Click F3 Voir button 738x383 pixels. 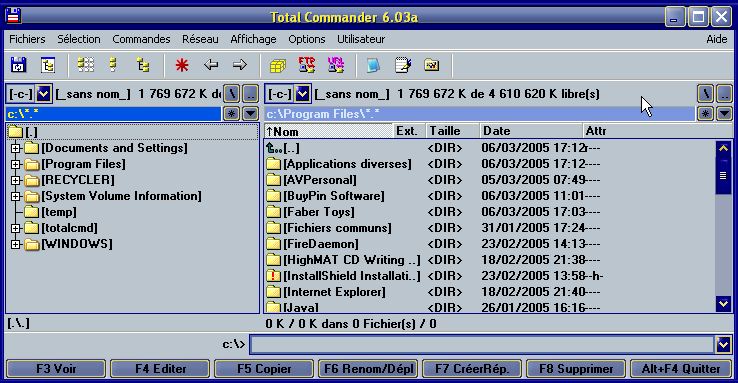pyautogui.click(x=56, y=368)
